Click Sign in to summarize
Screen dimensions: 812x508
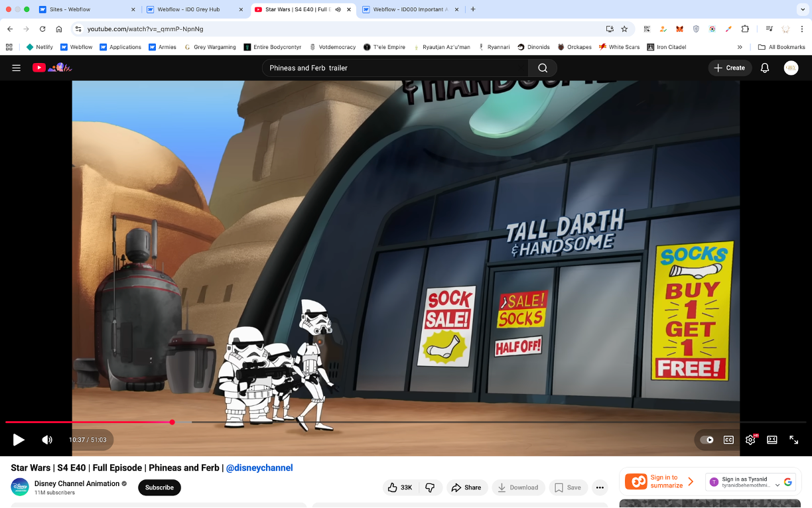659,481
